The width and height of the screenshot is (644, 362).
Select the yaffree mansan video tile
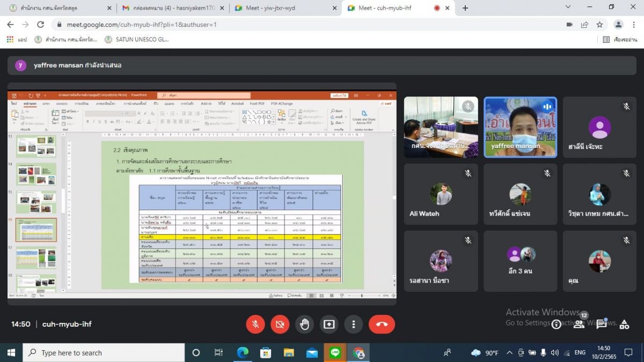[x=520, y=127]
